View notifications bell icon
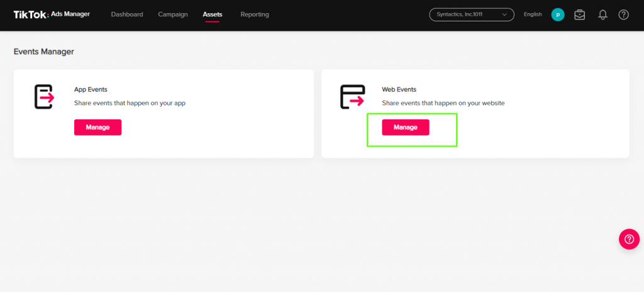Image resolution: width=644 pixels, height=292 pixels. (602, 15)
